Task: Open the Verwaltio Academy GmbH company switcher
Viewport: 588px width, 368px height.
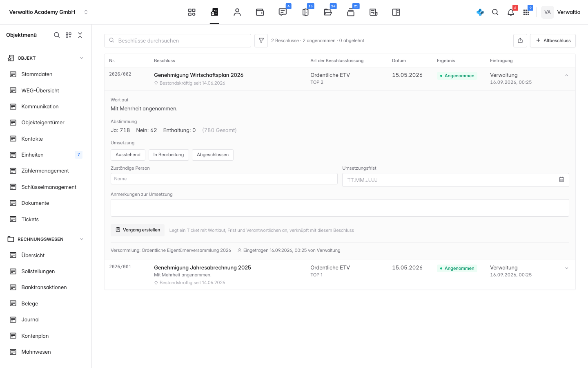Action: [49, 12]
